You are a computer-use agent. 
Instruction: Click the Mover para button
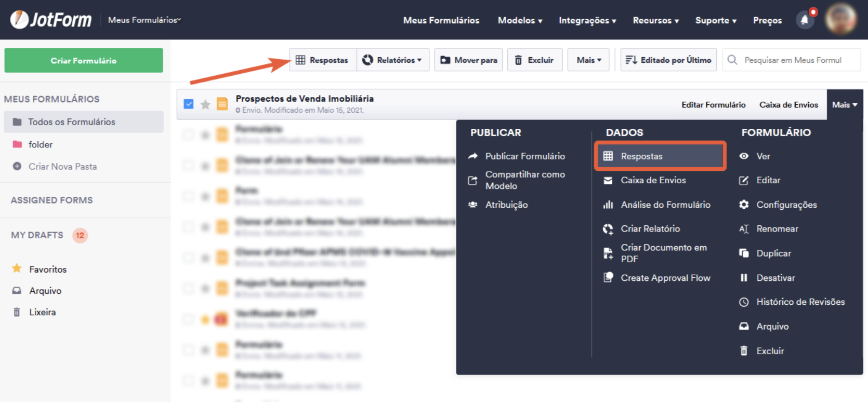468,60
